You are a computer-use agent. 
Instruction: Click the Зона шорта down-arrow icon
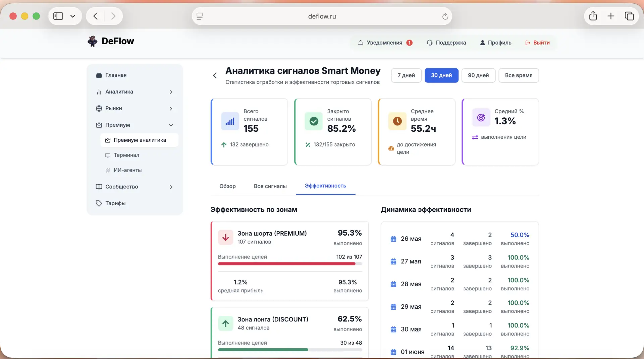click(225, 237)
